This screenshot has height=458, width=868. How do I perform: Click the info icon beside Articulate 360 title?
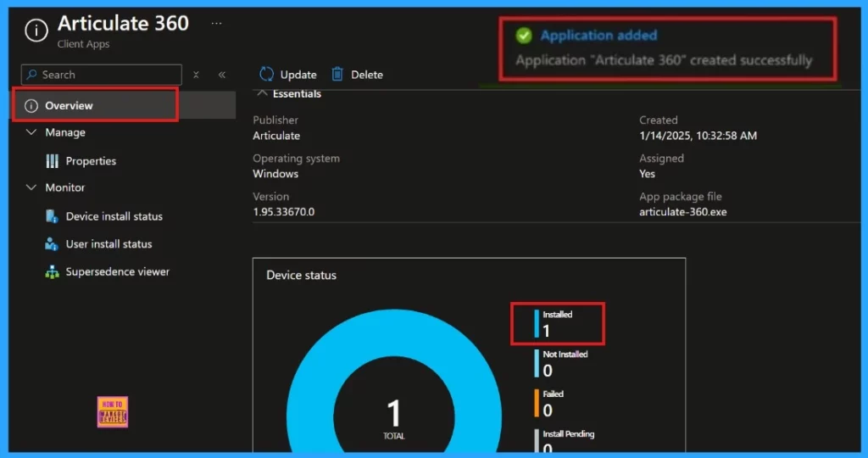pos(36,30)
